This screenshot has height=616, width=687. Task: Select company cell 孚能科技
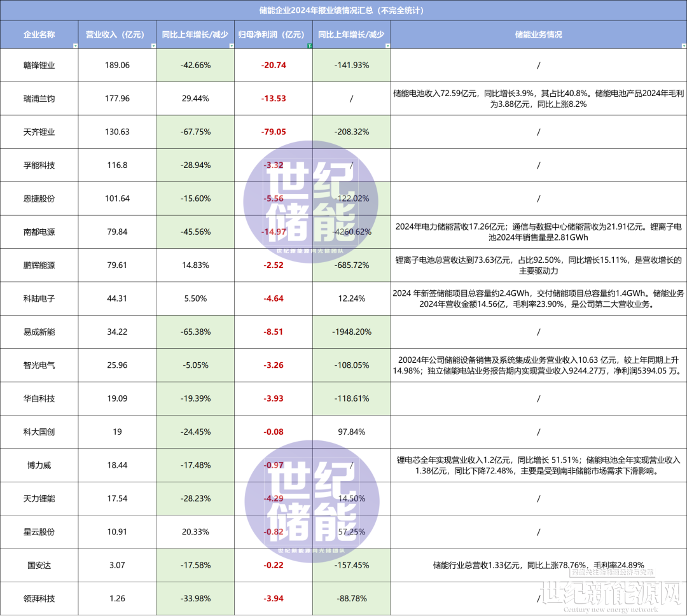point(39,165)
